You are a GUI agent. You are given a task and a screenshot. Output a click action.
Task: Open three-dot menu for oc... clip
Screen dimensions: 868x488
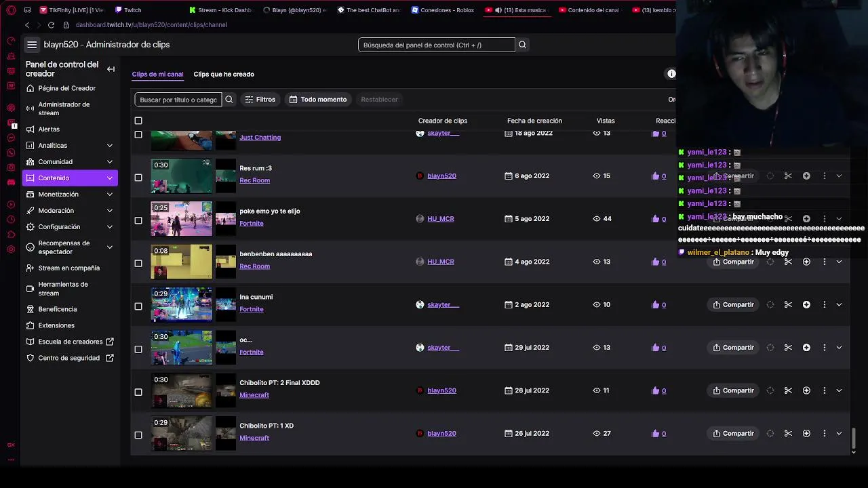(x=825, y=348)
